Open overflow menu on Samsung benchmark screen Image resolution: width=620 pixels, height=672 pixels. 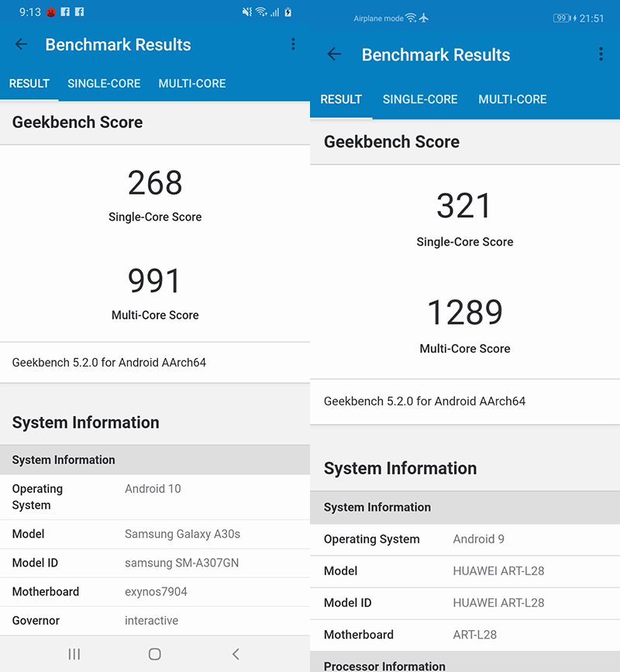(x=293, y=43)
